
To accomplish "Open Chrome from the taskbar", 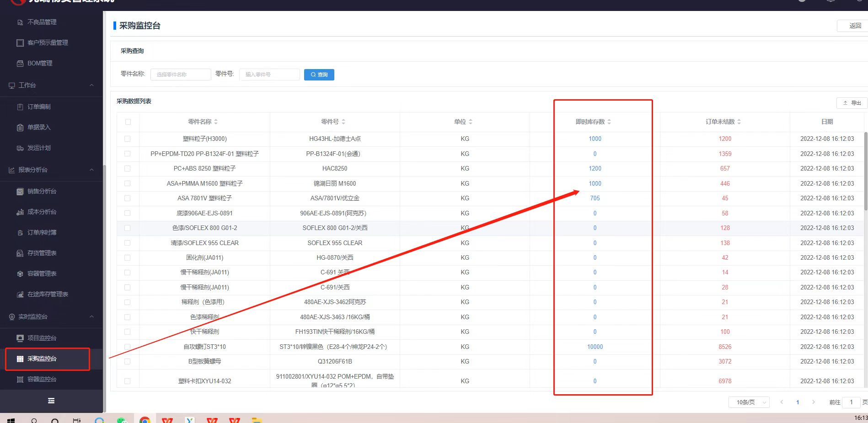I will pos(145,420).
